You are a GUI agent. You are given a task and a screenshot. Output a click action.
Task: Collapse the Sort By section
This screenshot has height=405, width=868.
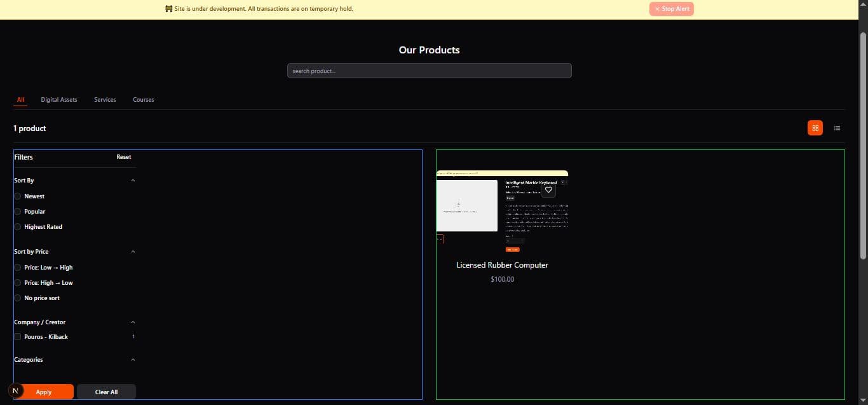(133, 181)
